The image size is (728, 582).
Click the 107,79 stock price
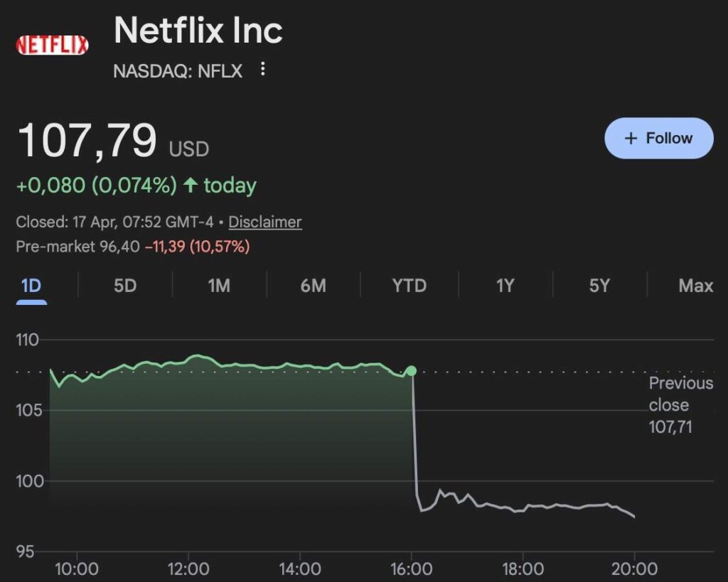(x=87, y=140)
